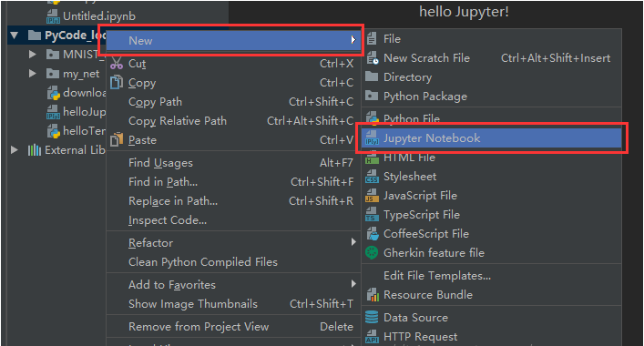Open the New submenu arrow

tap(353, 40)
